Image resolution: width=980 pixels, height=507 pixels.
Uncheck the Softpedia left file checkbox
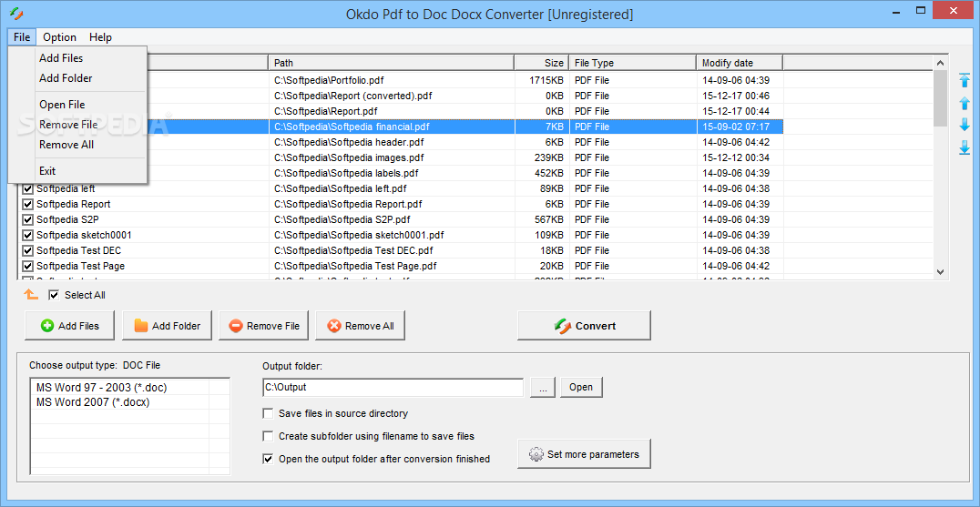pyautogui.click(x=27, y=188)
